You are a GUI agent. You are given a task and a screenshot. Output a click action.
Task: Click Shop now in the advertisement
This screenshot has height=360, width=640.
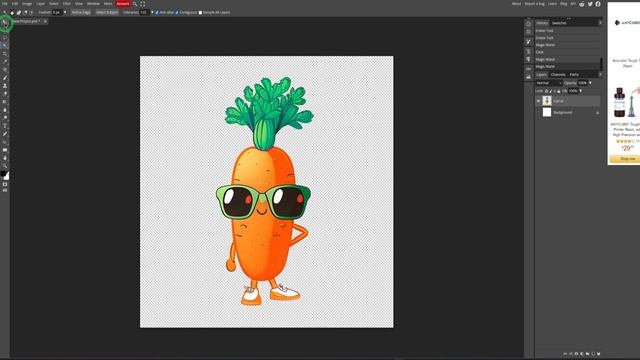click(627, 159)
